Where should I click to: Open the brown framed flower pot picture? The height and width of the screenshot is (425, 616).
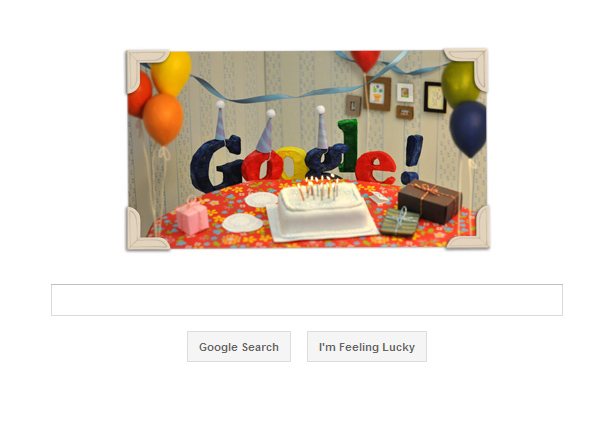click(x=377, y=93)
